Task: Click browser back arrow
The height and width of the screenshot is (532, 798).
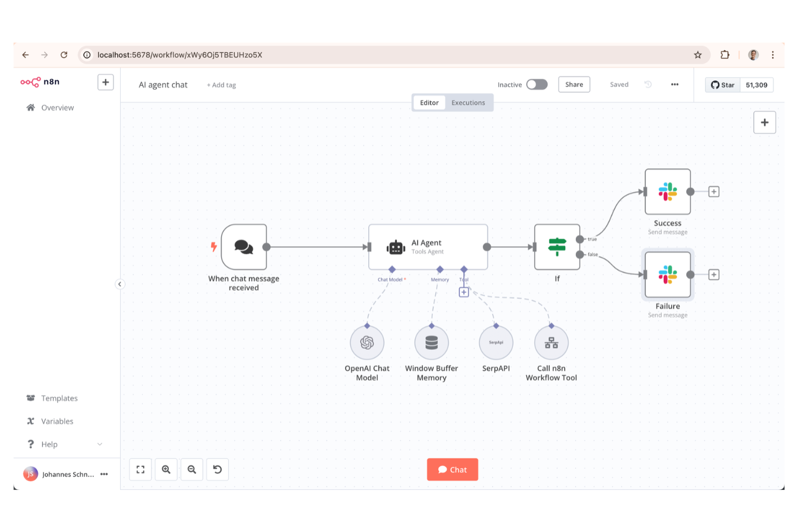Action: [25, 55]
